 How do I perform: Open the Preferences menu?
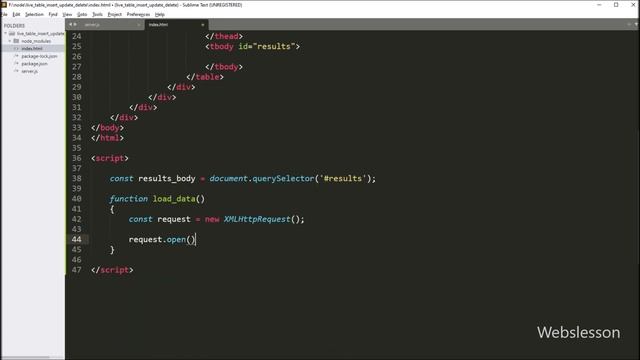[138, 14]
